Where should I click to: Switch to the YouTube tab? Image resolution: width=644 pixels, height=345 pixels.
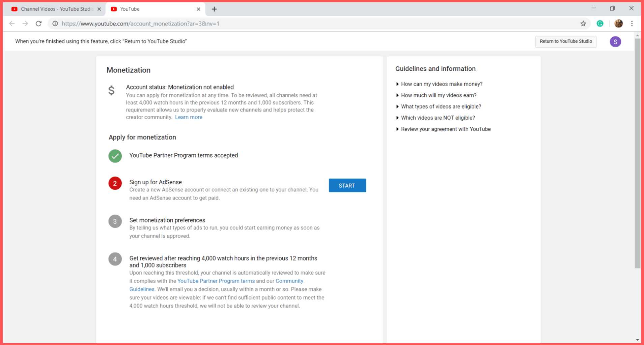155,9
